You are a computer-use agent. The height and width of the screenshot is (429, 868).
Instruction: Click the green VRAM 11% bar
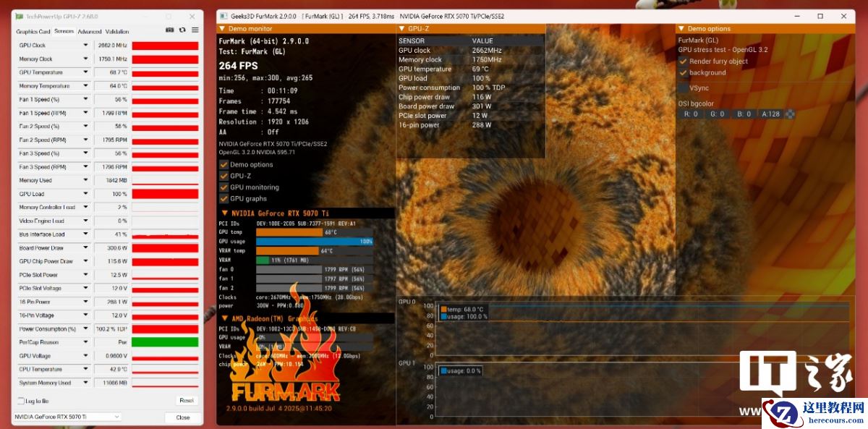263,260
